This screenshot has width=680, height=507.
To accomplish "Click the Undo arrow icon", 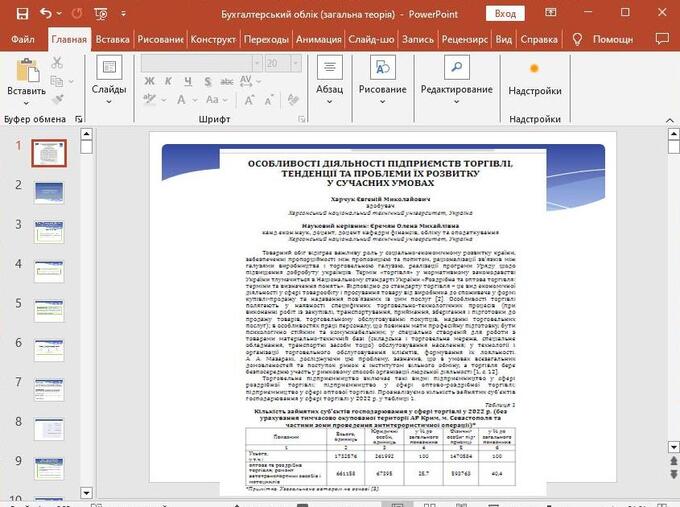I will pyautogui.click(x=46, y=14).
